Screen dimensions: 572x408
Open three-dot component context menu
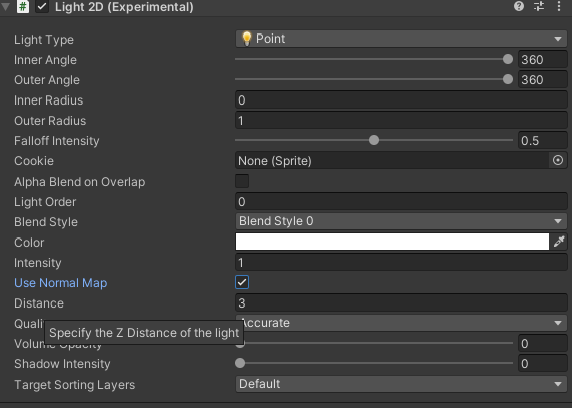[559, 6]
